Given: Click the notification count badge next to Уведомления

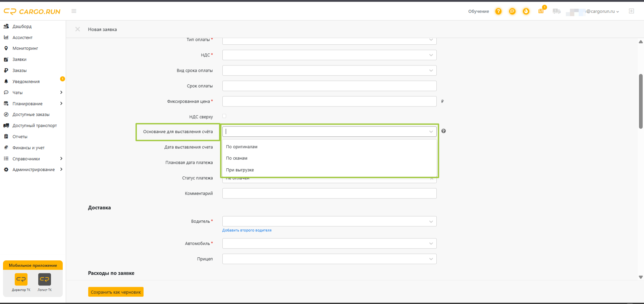Looking at the screenshot, I should pyautogui.click(x=62, y=79).
